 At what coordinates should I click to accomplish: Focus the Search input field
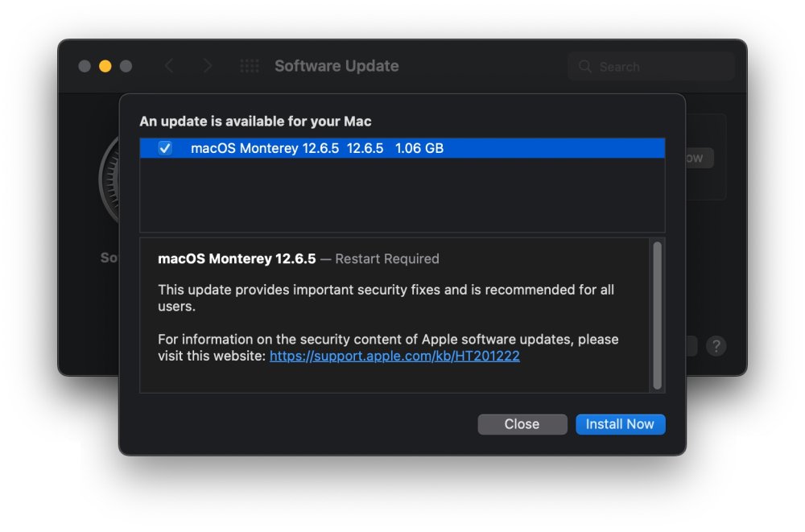[x=652, y=66]
